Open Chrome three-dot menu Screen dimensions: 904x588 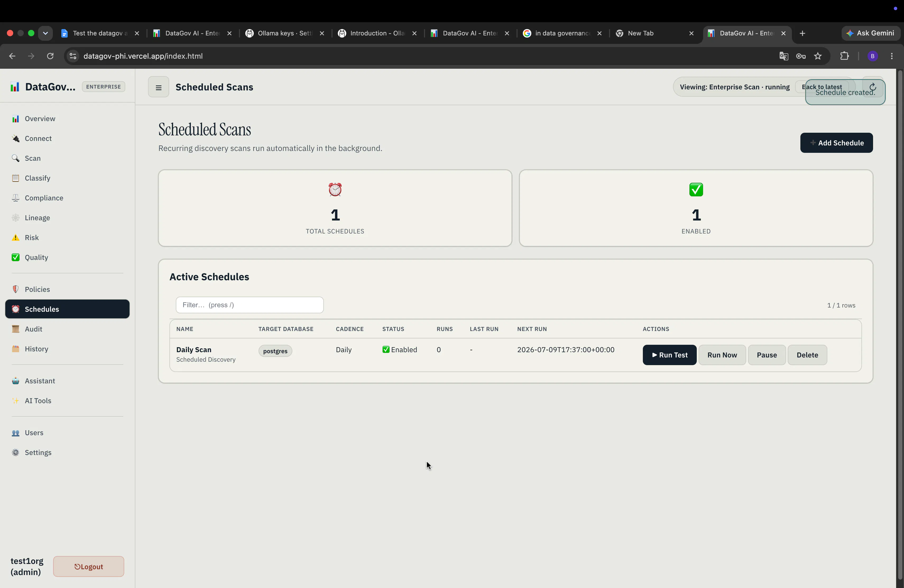(892, 56)
